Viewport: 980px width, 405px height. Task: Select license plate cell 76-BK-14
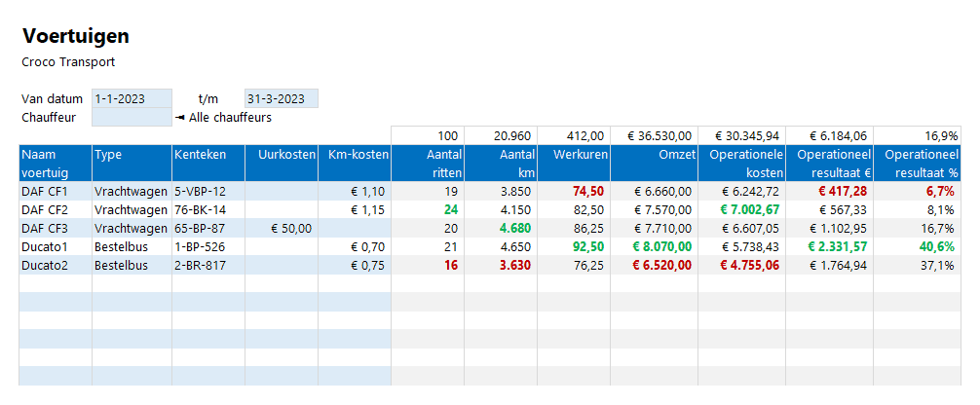207,209
